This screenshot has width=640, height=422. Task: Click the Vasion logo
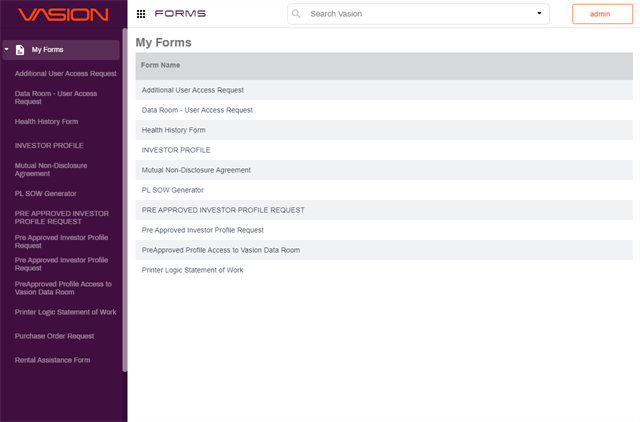(x=63, y=15)
